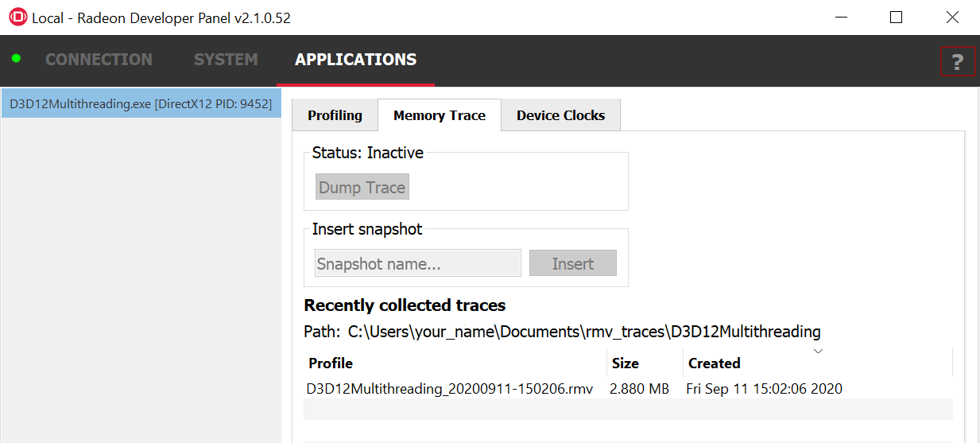Viewport: 980px width, 443px height.
Task: Select the APPLICATIONS tab
Action: point(355,60)
